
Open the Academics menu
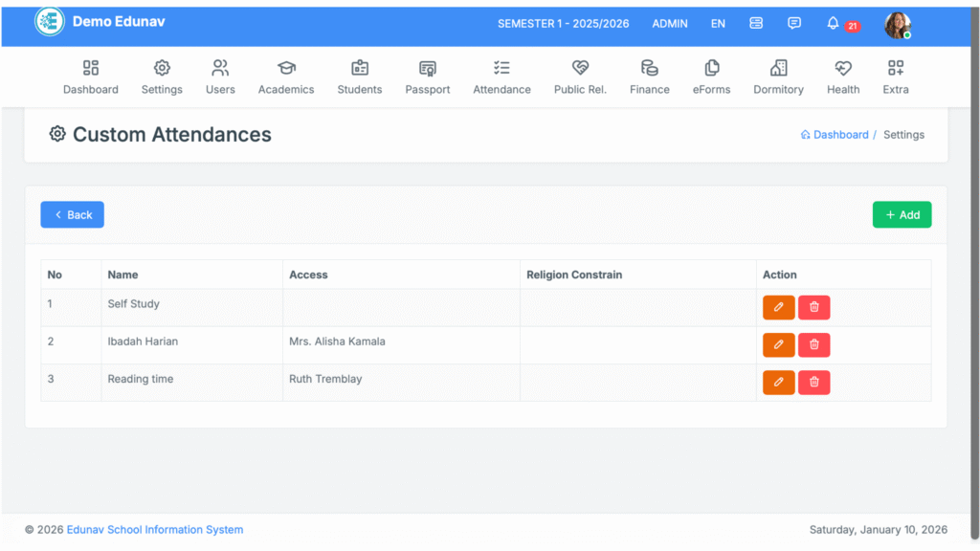[286, 77]
